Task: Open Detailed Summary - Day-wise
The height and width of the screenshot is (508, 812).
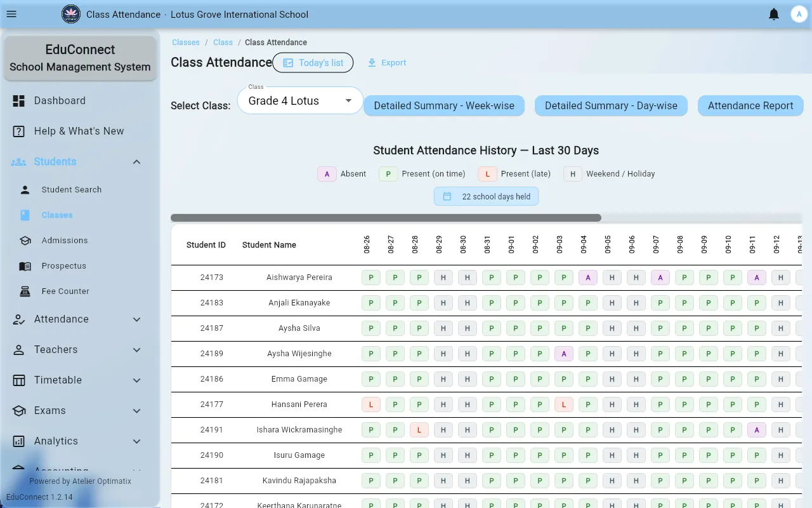Action: coord(611,106)
